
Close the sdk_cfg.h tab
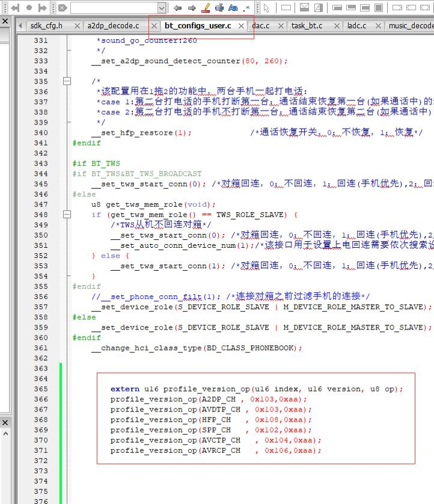point(77,26)
